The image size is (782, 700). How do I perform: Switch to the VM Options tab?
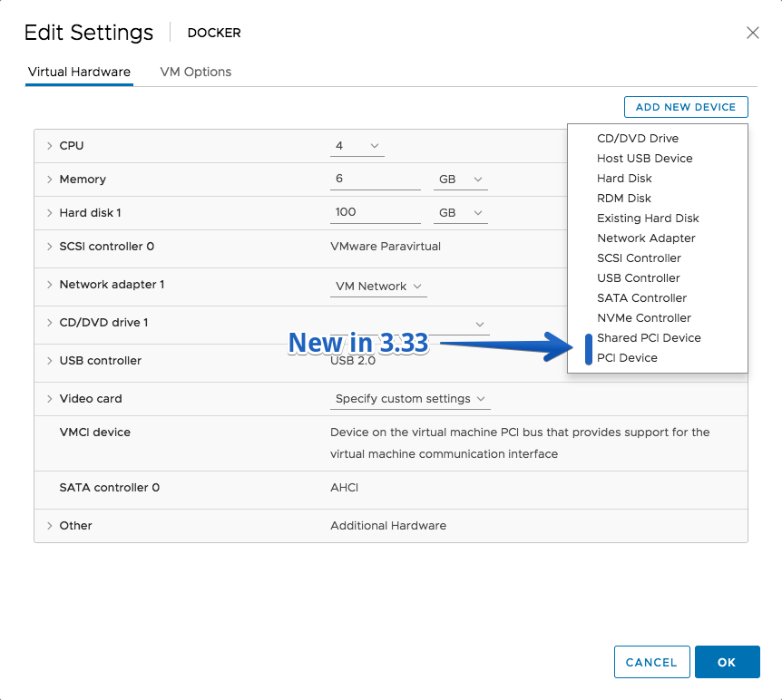point(196,72)
